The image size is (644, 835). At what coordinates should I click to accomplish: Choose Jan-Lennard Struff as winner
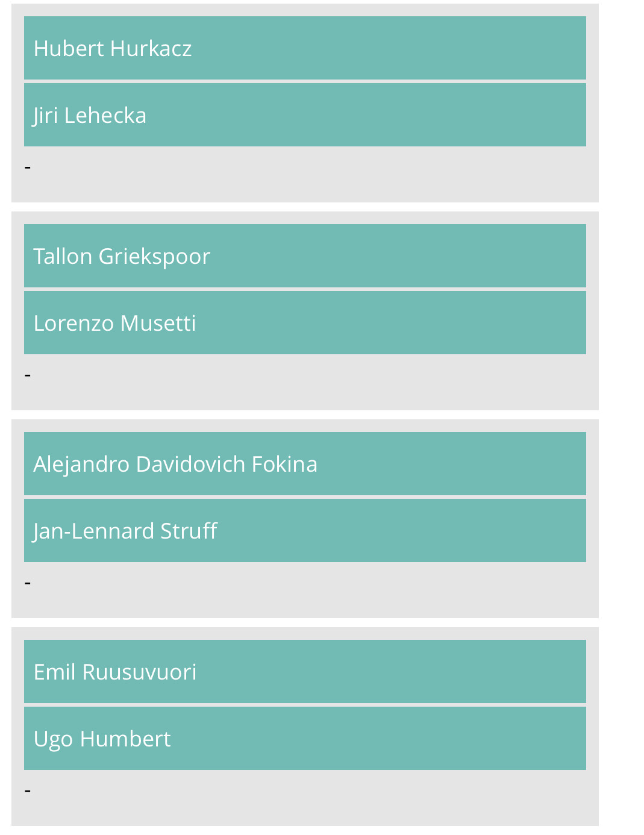(x=305, y=531)
